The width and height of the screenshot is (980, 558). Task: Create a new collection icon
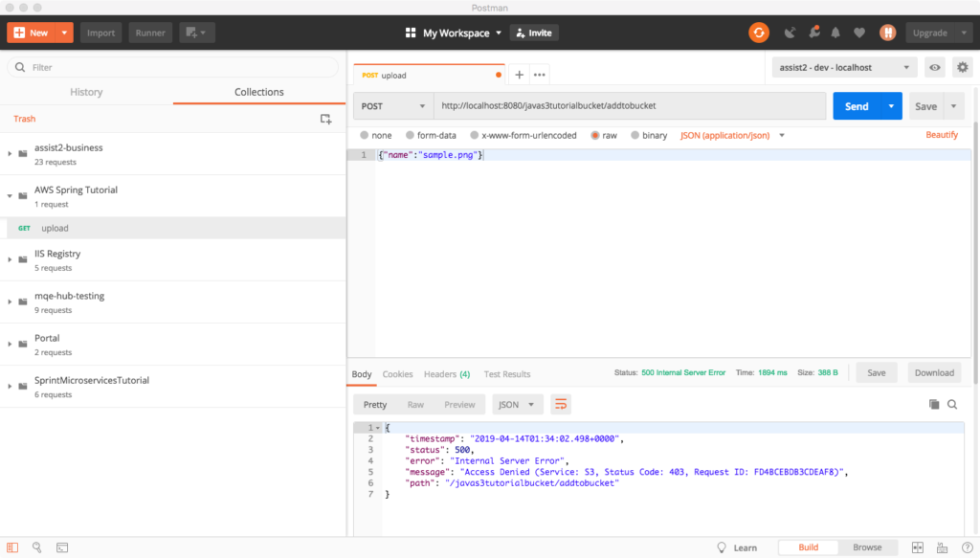point(325,119)
